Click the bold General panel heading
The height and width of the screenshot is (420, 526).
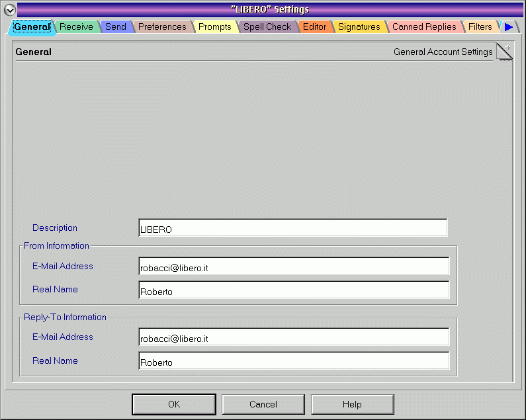tap(33, 52)
